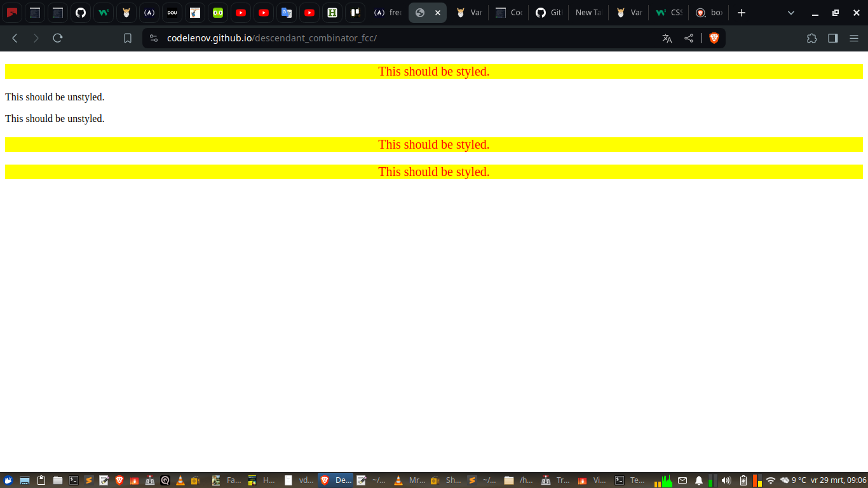Open the calendar by clicking the clock
The width and height of the screenshot is (868, 488).
click(839, 480)
